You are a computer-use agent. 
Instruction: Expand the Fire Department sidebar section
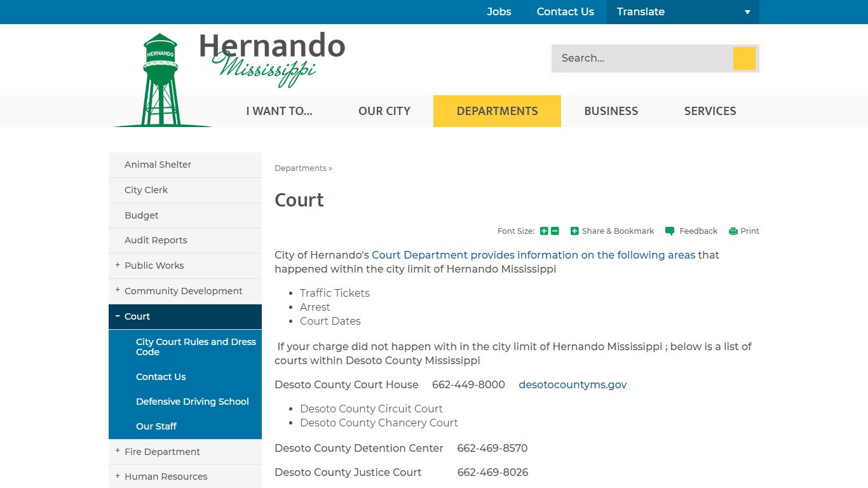[118, 451]
